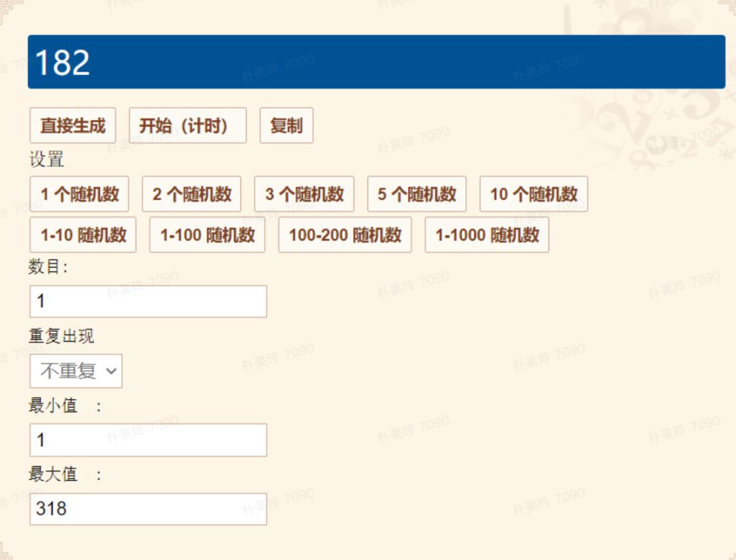Click the 设置 heading label
The height and width of the screenshot is (560, 736).
pos(46,159)
